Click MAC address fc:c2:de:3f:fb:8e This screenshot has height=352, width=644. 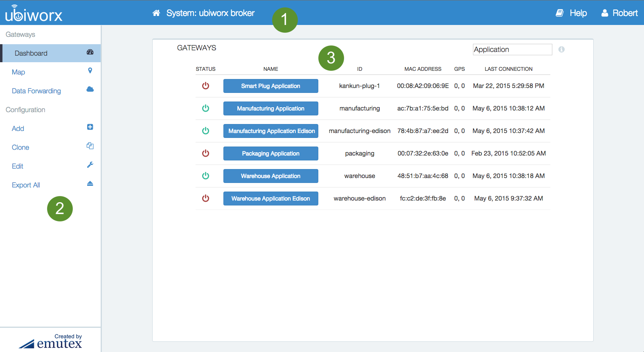click(423, 199)
